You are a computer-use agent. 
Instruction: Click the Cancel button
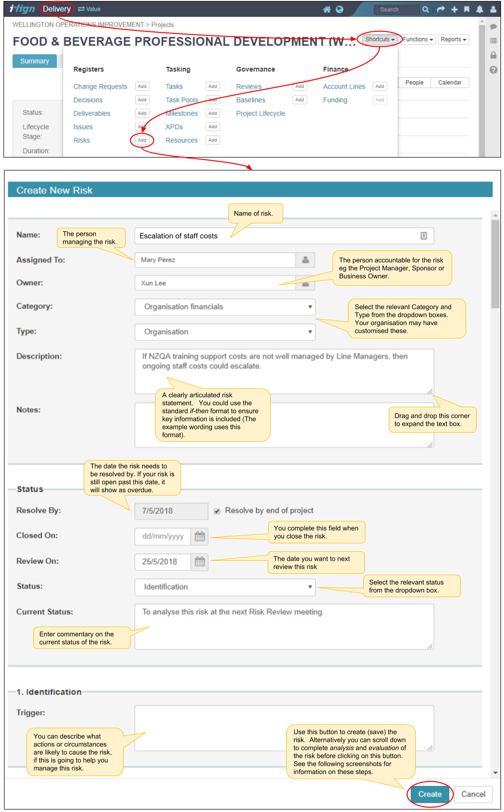(473, 794)
